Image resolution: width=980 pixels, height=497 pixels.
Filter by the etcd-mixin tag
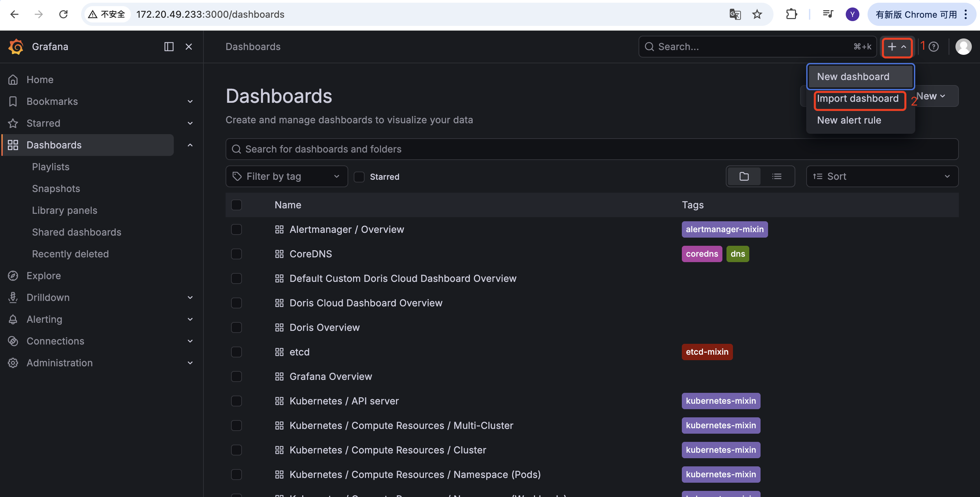[707, 352]
